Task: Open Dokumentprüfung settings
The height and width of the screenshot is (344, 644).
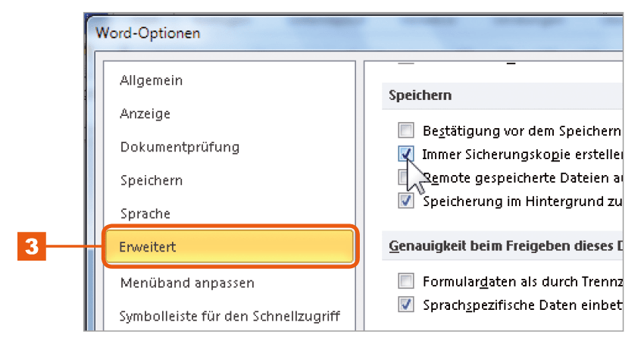Action: 180,147
